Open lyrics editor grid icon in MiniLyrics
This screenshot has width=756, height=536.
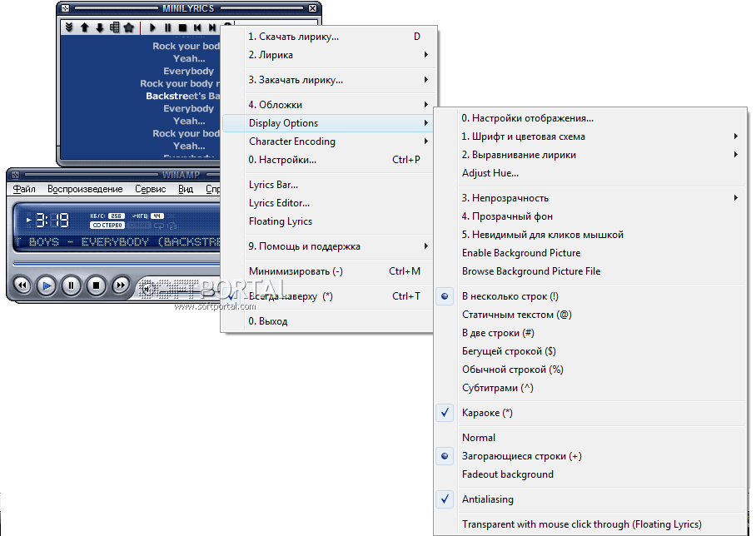click(114, 27)
